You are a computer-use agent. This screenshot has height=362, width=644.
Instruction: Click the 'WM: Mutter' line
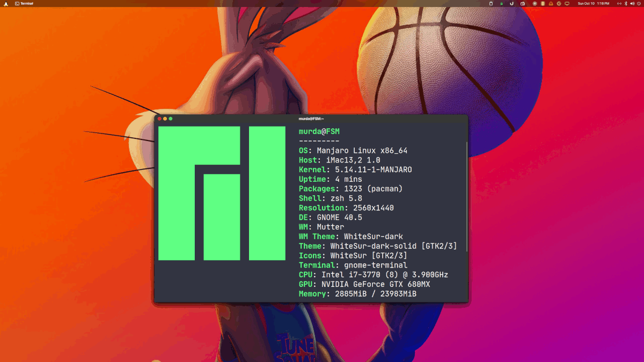pyautogui.click(x=321, y=227)
